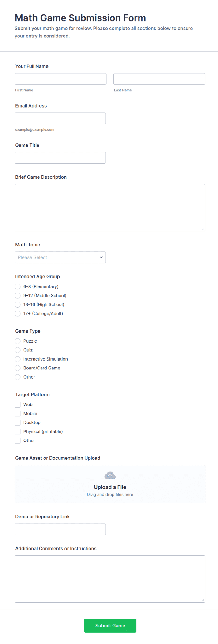
Task: Open the Math Topic Please Select dropdown
Action: [60, 257]
